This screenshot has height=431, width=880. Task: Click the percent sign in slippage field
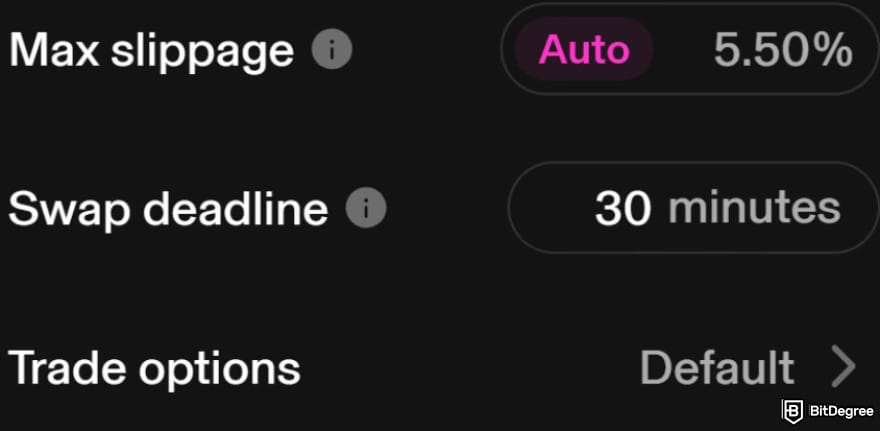point(835,49)
